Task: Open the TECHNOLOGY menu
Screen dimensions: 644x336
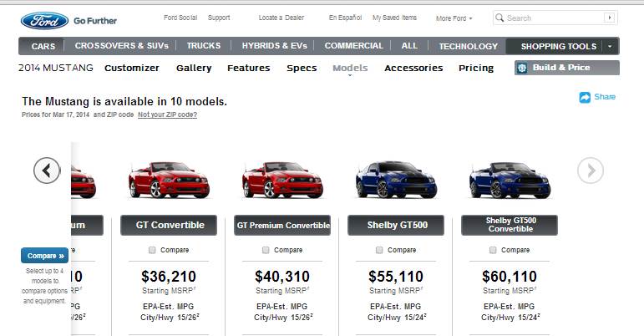Action: (x=469, y=47)
